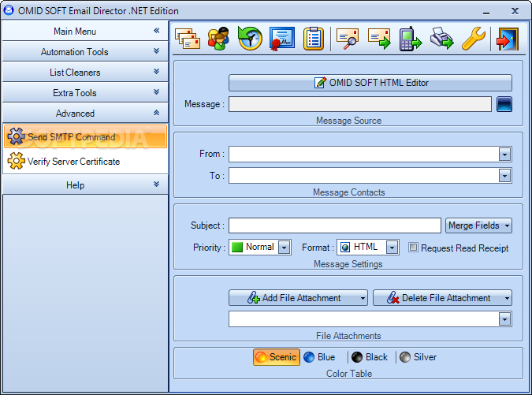The image size is (532, 395).
Task: Close the Email Director window
Action: [x=515, y=11]
